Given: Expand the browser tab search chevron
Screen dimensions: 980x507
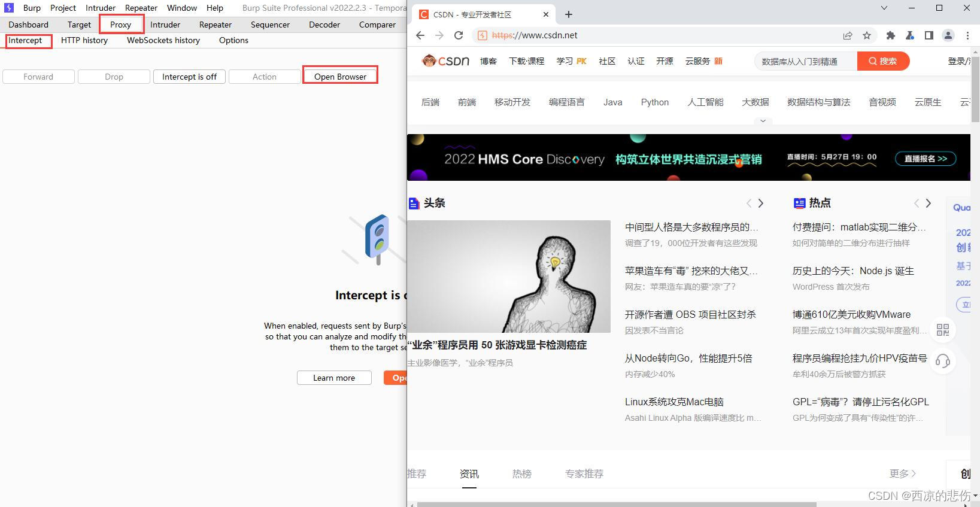Looking at the screenshot, I should tap(884, 8).
